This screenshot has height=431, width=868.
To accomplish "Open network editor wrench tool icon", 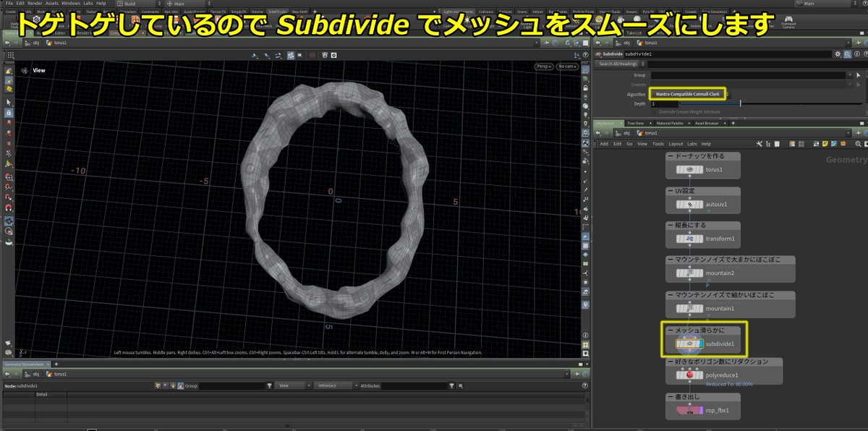I will coord(758,144).
